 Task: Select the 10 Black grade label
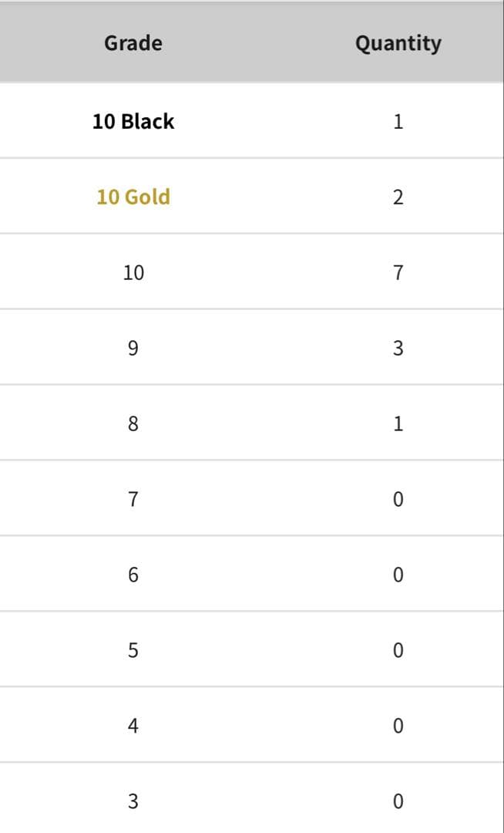(x=133, y=121)
